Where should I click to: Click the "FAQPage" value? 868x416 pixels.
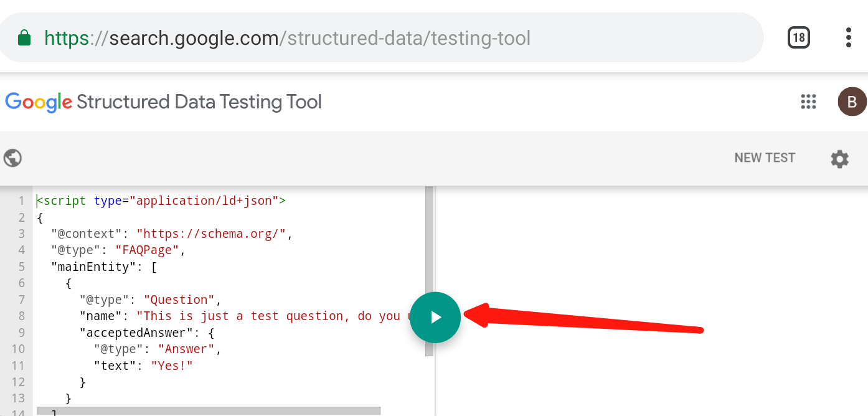[147, 250]
